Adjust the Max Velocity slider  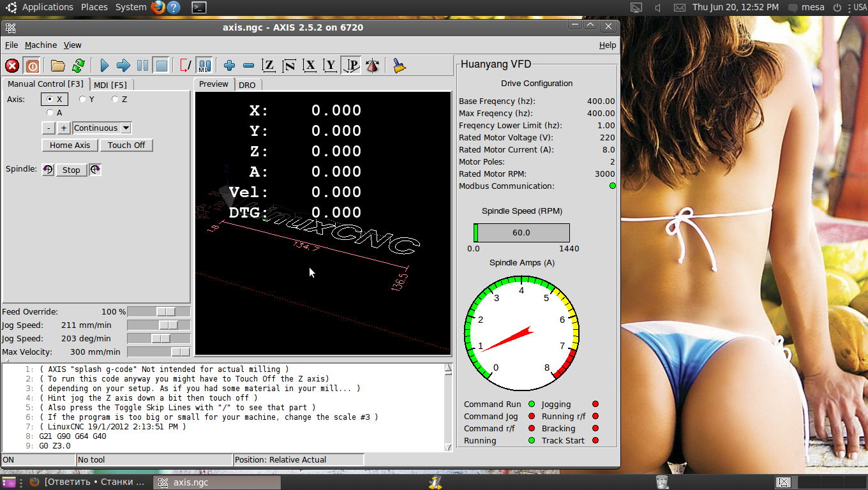point(159,352)
